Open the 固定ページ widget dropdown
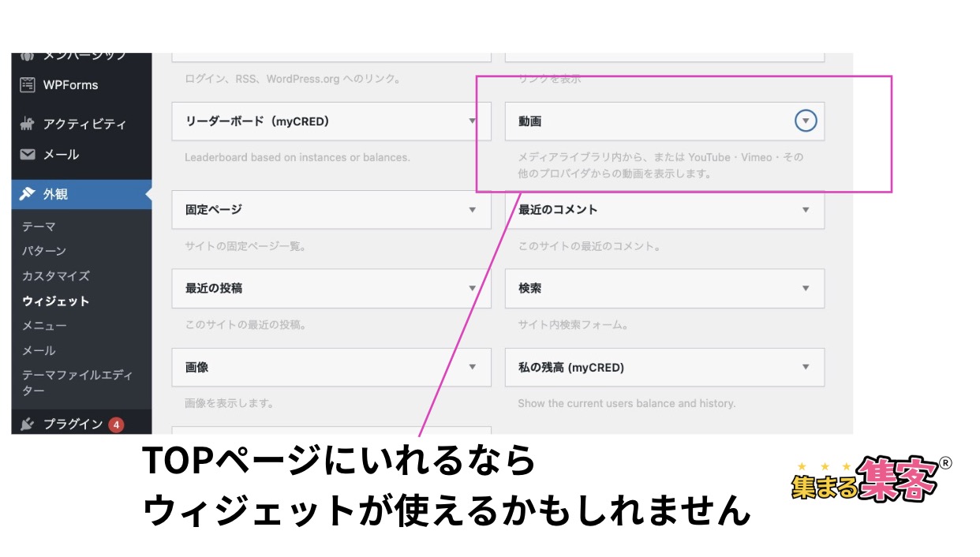This screenshot has height=557, width=980. click(x=472, y=210)
